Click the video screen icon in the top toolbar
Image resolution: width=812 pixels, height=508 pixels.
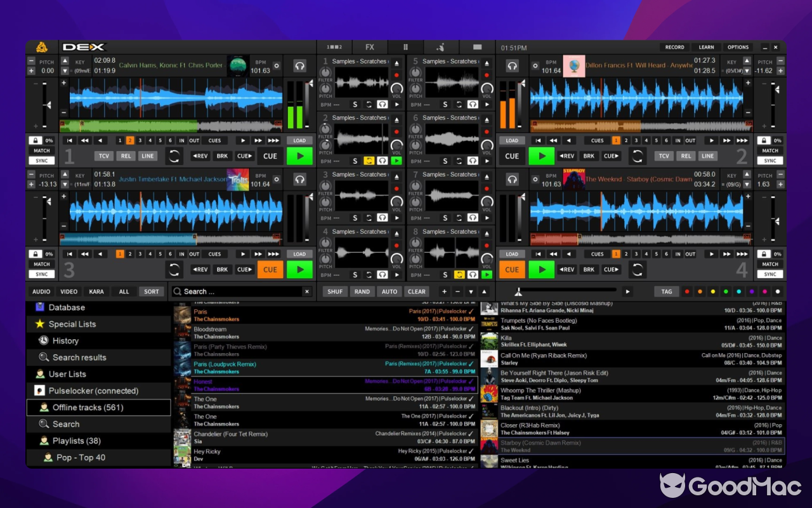coord(477,47)
